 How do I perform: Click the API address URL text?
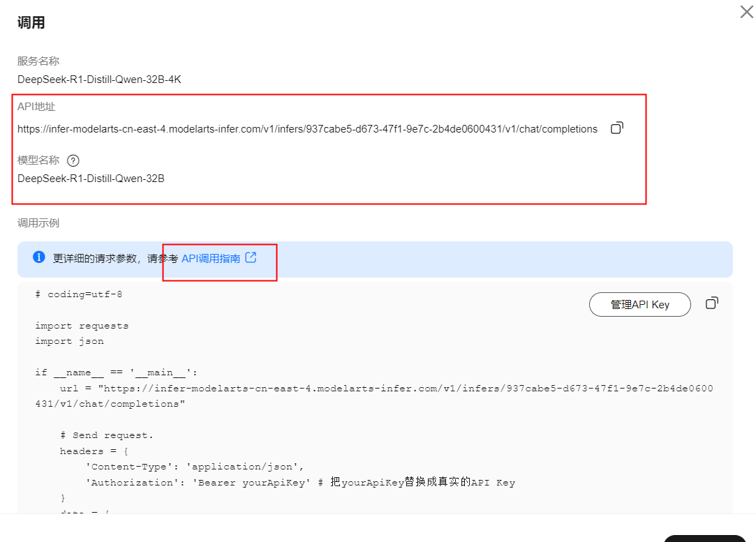coord(308,129)
